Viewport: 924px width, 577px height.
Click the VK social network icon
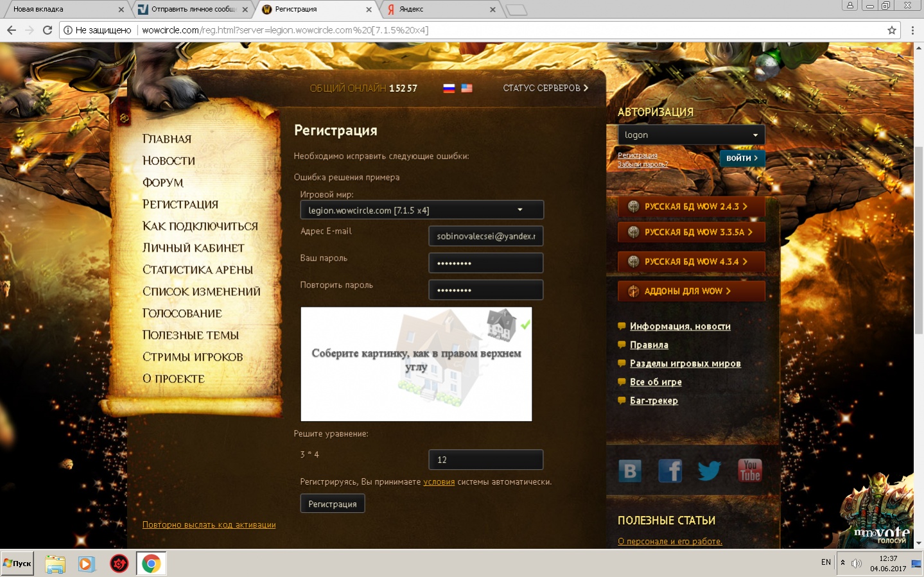click(x=630, y=471)
